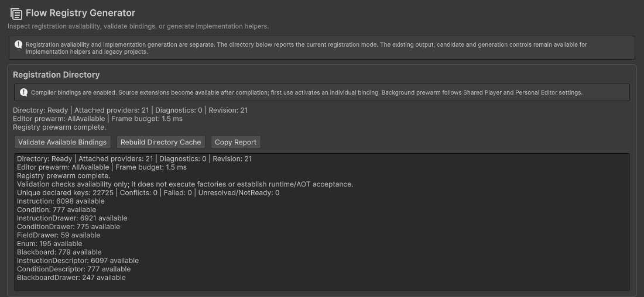Click the 'Editor prewarm: AllAvailable' status above the buttons
The image size is (644, 297).
pyautogui.click(x=98, y=119)
